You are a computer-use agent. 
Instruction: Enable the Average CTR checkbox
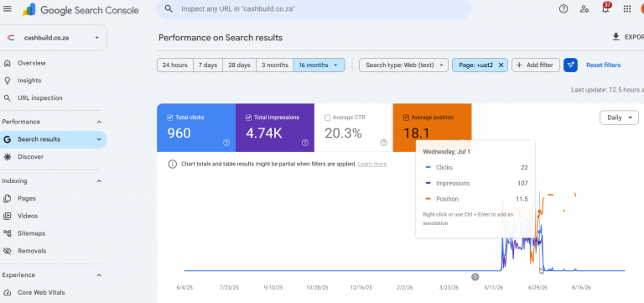click(x=327, y=118)
